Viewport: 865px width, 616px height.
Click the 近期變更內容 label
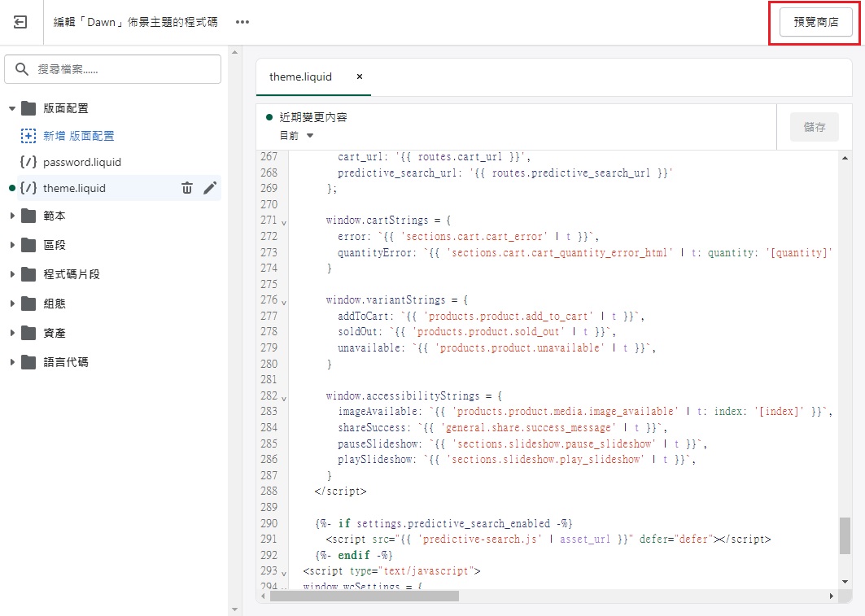pyautogui.click(x=313, y=117)
